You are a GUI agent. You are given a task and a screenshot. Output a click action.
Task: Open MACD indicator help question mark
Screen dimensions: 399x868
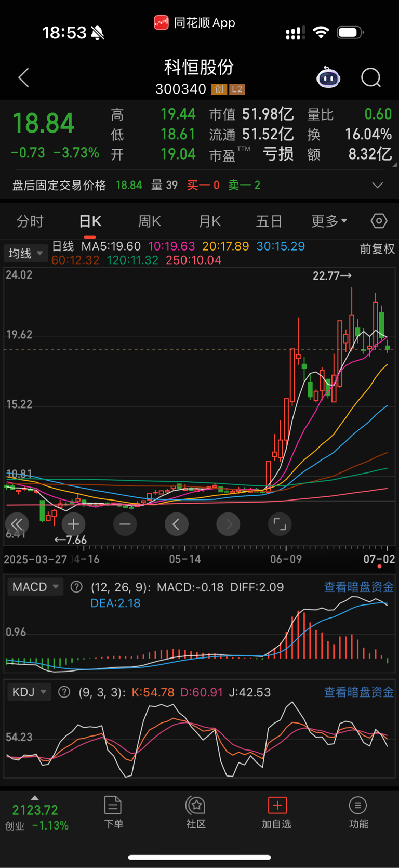[76, 587]
